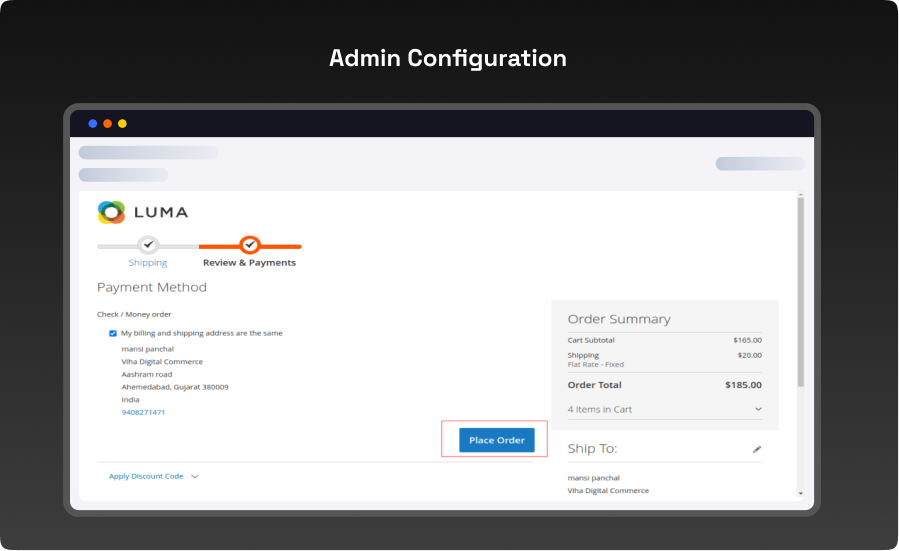Click the Check / Money order payment label
The image size is (899, 551).
[134, 314]
